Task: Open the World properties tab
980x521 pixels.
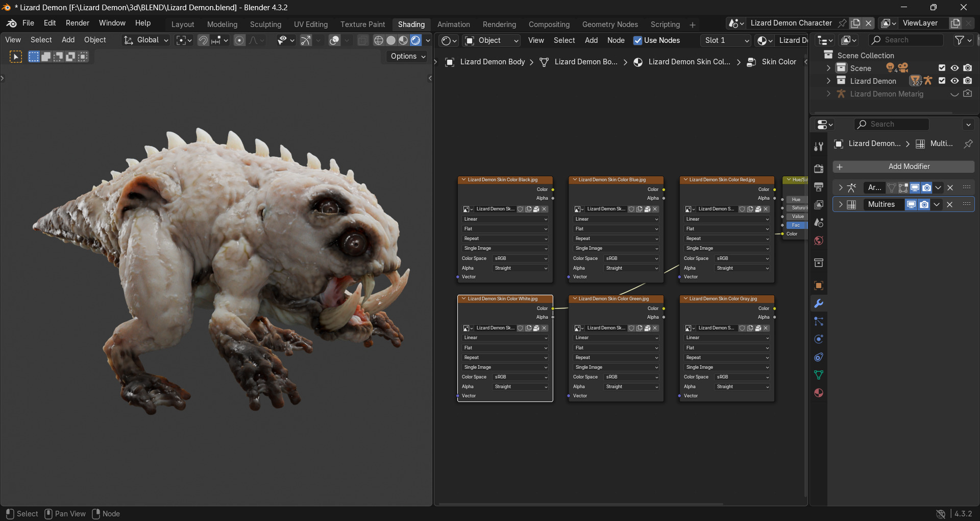Action: point(819,241)
